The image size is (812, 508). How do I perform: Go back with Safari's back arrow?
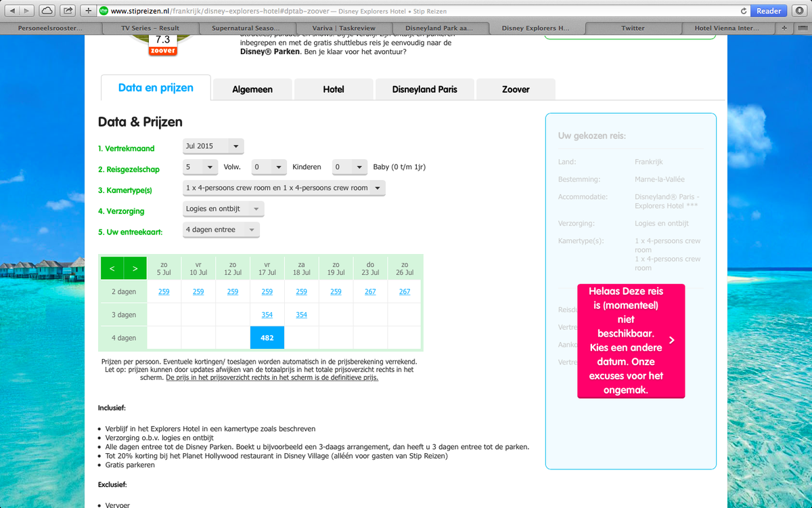(x=12, y=11)
